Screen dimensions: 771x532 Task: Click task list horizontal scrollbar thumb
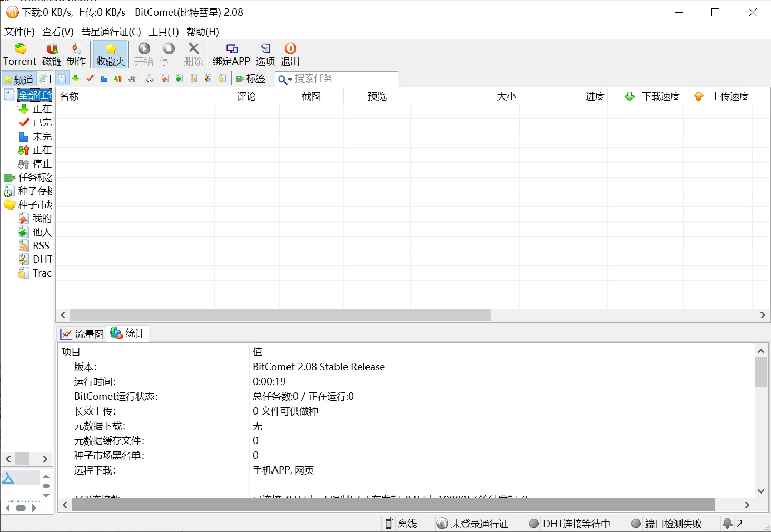coord(280,315)
